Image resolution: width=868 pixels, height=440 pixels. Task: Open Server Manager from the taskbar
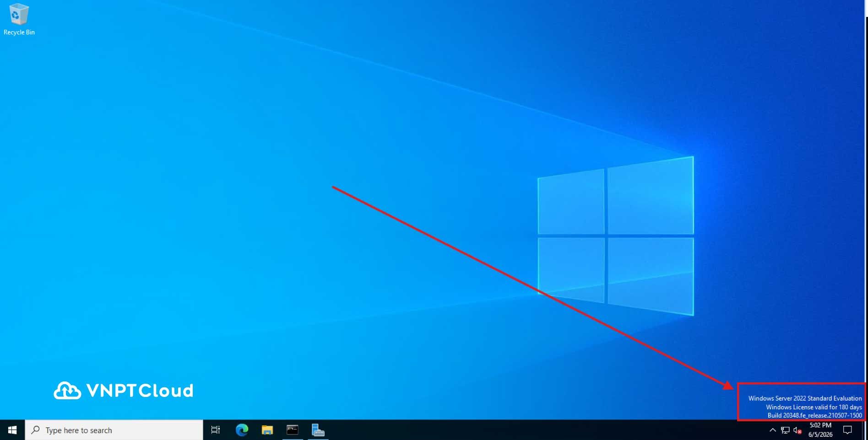pyautogui.click(x=318, y=430)
